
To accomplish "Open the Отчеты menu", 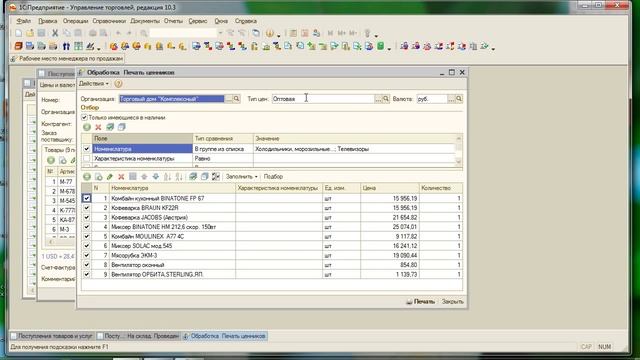I will [x=173, y=21].
